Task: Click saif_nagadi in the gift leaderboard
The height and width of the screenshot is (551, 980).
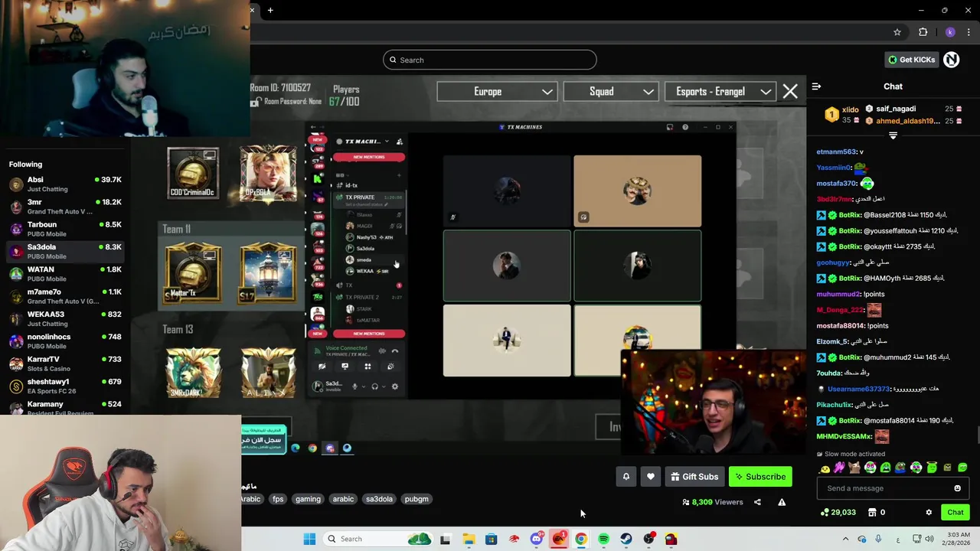Action: click(x=896, y=109)
